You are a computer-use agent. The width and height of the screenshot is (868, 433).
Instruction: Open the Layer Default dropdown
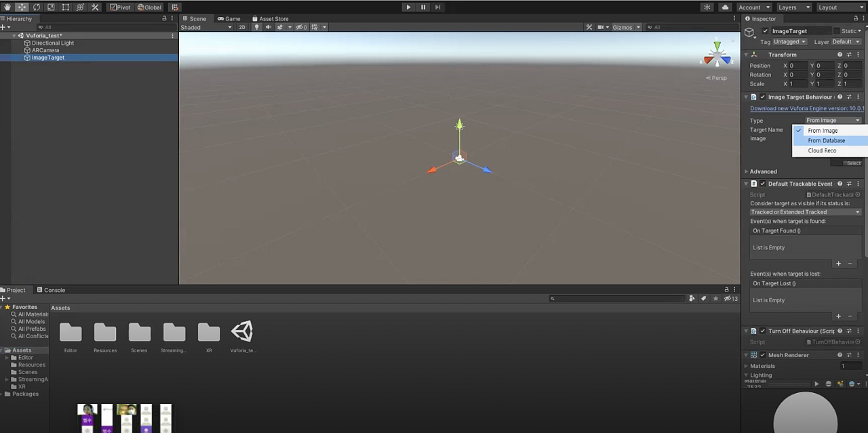[x=846, y=42]
